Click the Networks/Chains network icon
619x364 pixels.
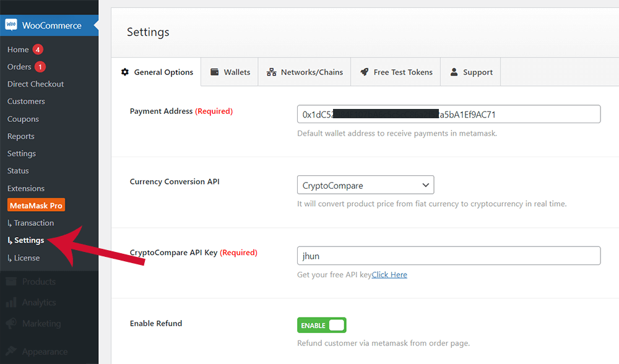tap(271, 72)
